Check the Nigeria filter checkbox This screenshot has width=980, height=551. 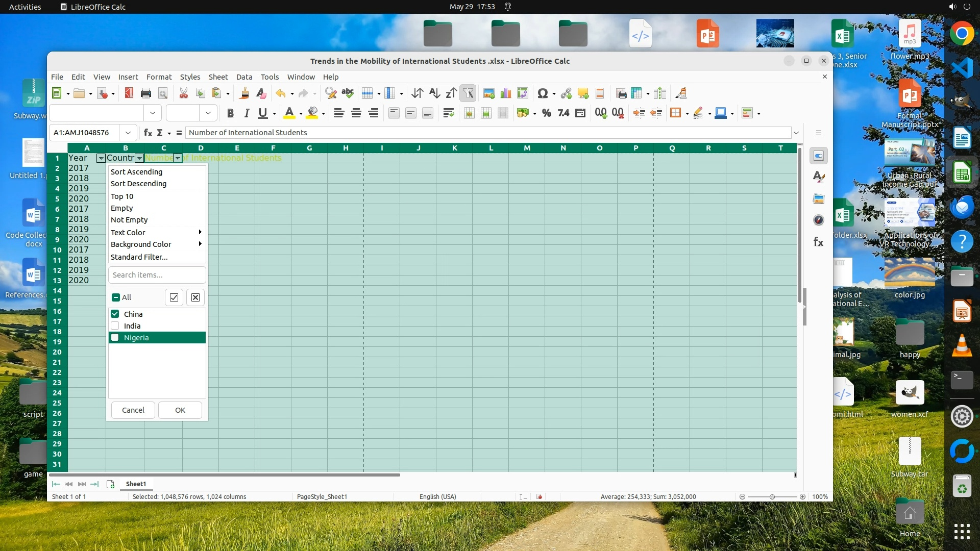pos(115,337)
